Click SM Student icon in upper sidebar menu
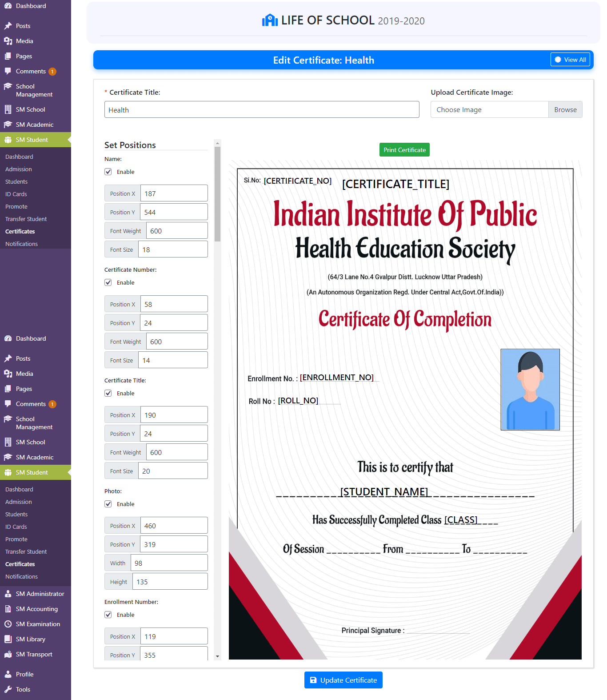 pos(8,140)
